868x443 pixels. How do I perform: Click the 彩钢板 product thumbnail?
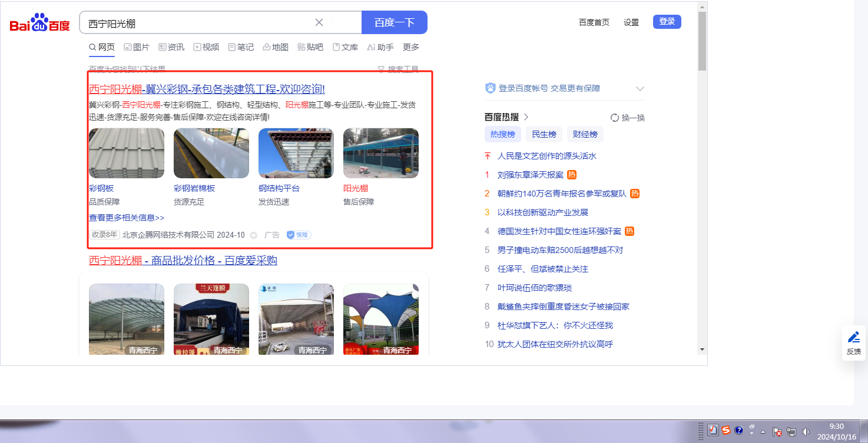point(127,153)
